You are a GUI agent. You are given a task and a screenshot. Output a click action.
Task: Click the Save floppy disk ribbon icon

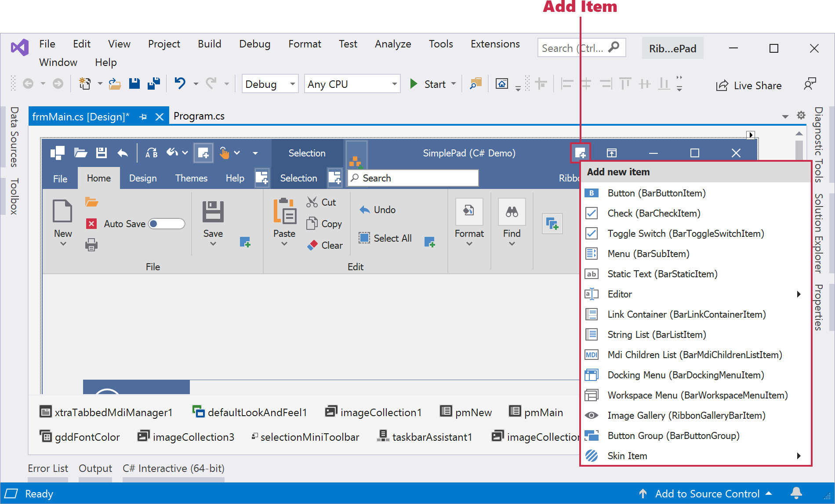[x=213, y=212]
